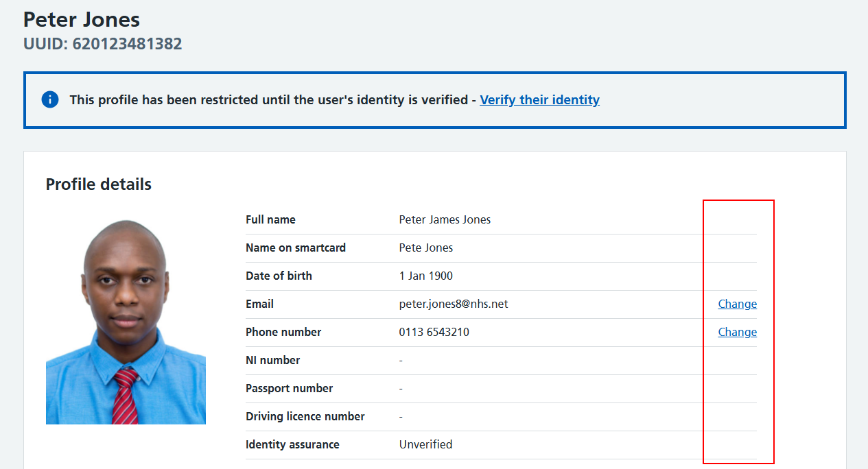
Task: Click the blue info icon in banner
Action: tap(50, 99)
